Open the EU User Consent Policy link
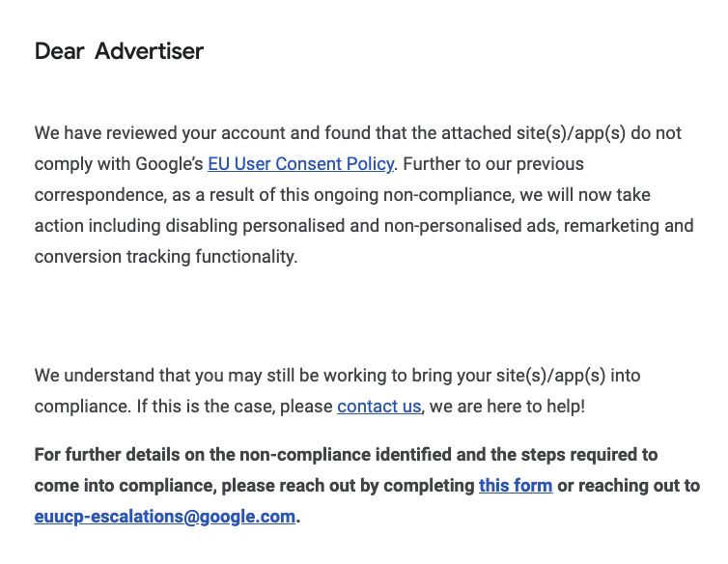The width and height of the screenshot is (728, 564). 300,164
